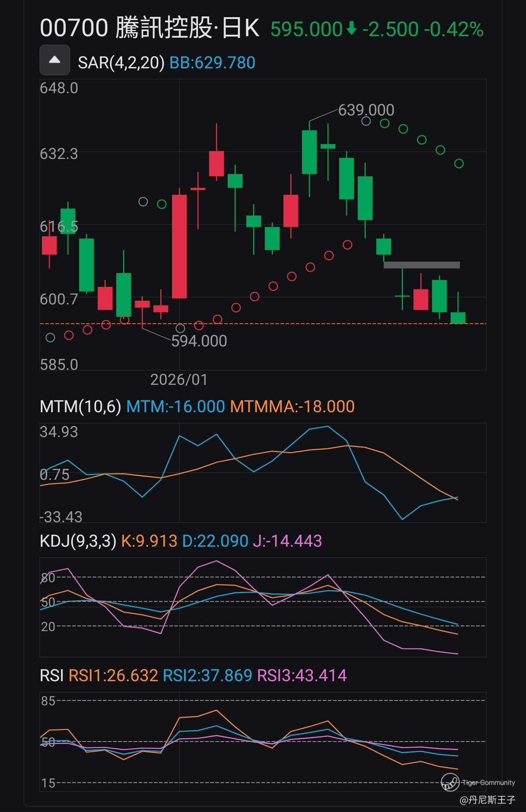This screenshot has width=526, height=812.
Task: Tap the J:-14.443 pink value
Action: 287,540
